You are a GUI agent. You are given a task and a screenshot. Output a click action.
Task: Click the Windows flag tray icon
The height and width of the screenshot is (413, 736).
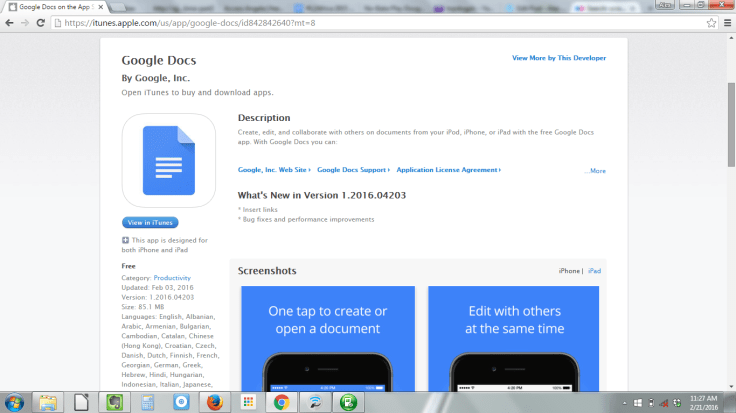click(x=637, y=403)
